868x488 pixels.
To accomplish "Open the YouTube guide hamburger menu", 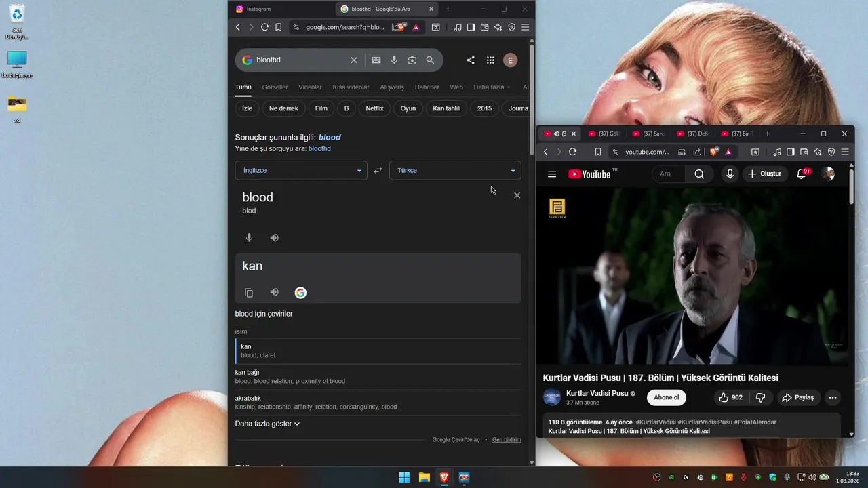I will pyautogui.click(x=552, y=174).
